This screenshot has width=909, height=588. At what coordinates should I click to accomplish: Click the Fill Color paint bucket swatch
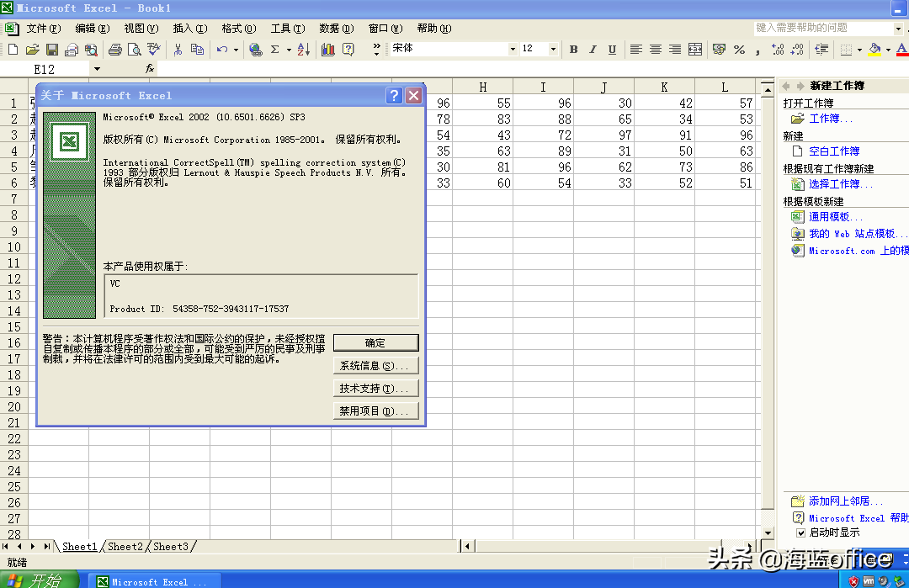874,50
